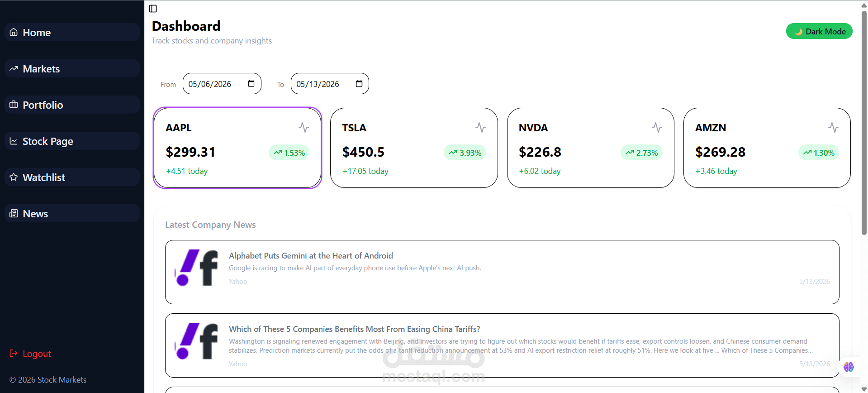The image size is (868, 393).
Task: Open the Watchlist menu item
Action: [72, 177]
